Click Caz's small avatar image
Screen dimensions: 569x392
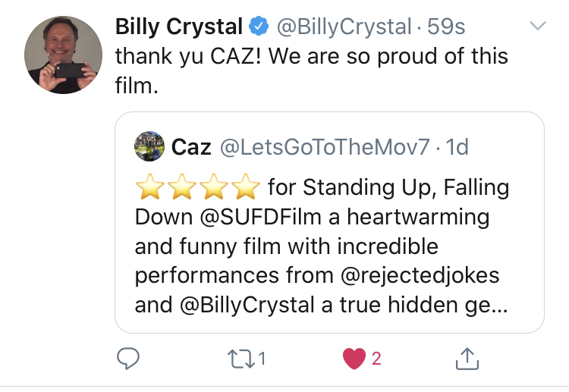tap(149, 146)
